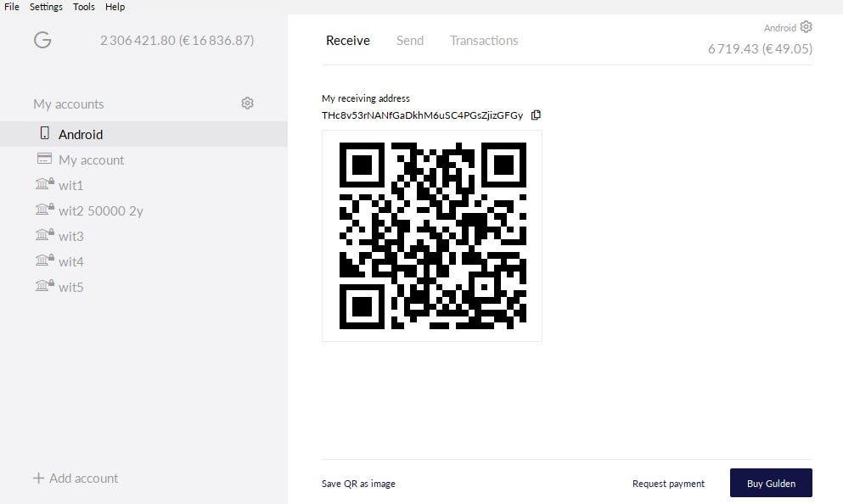Viewport: 843px width, 504px height.
Task: Switch to the Transactions tab
Action: pyautogui.click(x=484, y=40)
